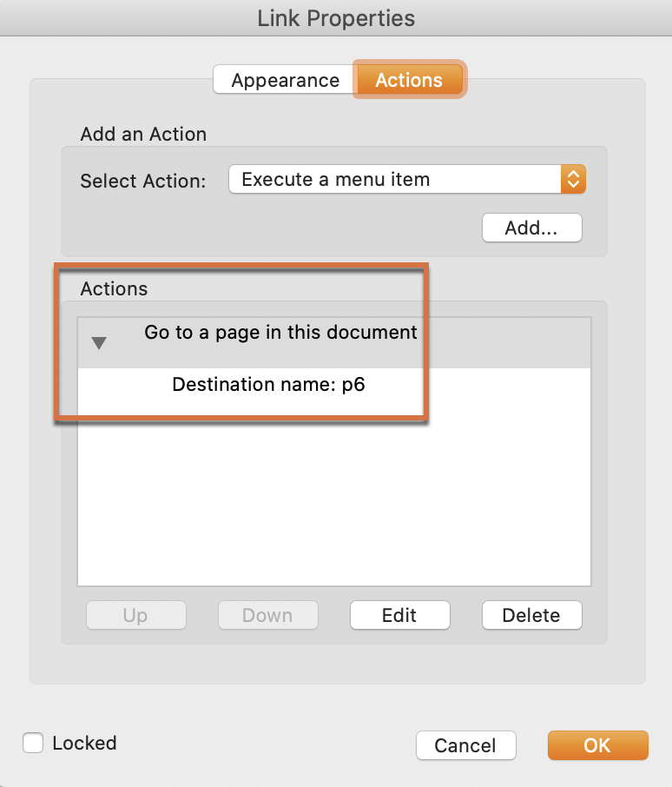
Task: Click the down chevron of the Select Action control
Action: [573, 184]
